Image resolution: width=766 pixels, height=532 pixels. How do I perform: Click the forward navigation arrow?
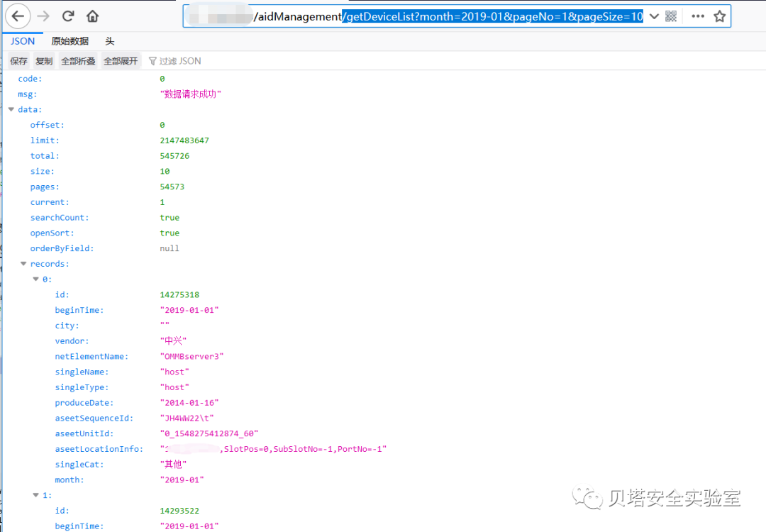43,16
